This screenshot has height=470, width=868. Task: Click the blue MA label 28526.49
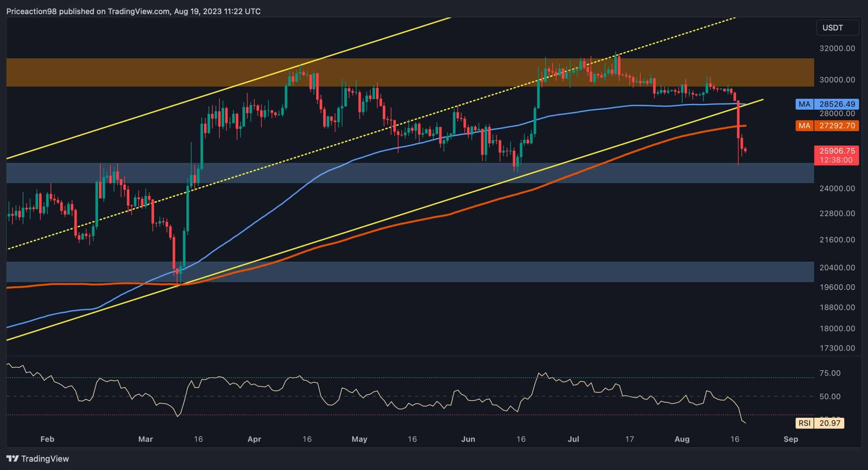[827, 104]
